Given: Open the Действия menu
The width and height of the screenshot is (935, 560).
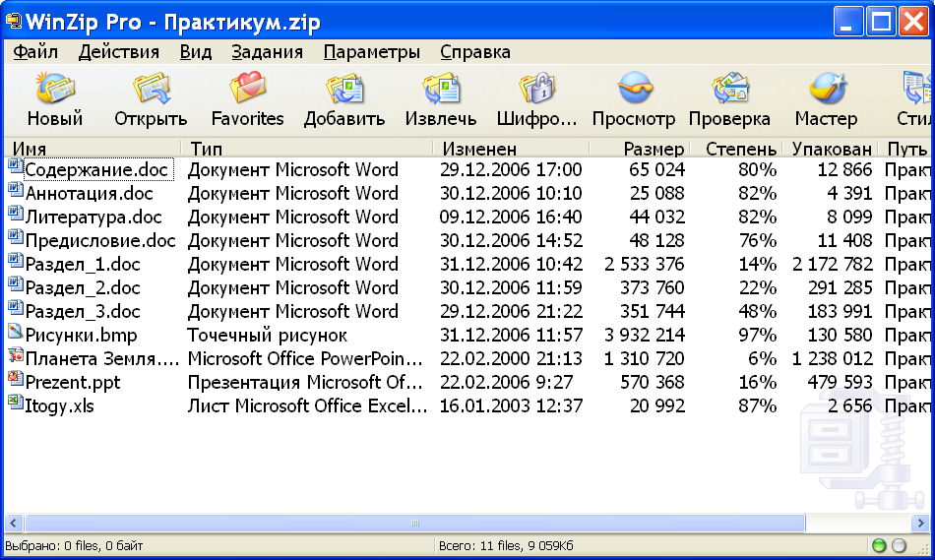Looking at the screenshot, I should [x=119, y=52].
